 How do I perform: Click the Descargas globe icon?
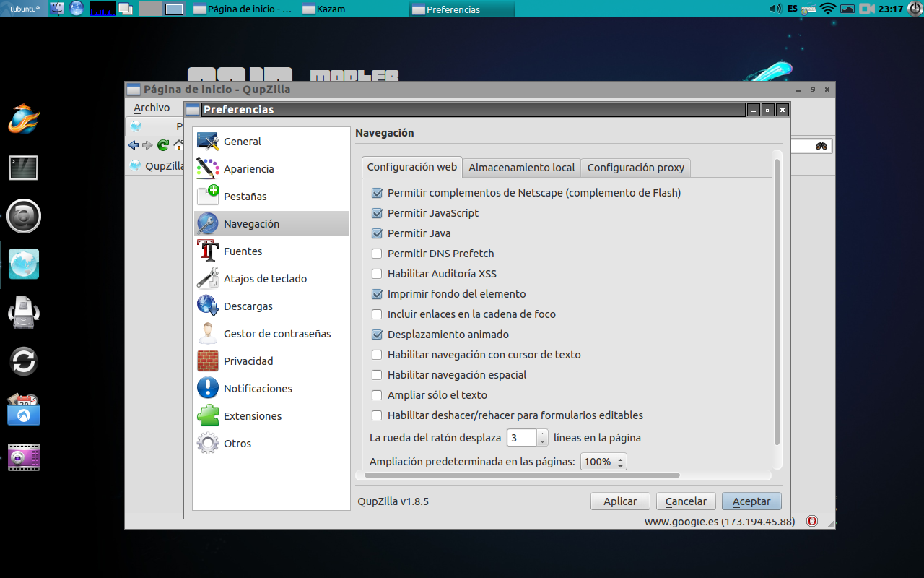pos(208,306)
